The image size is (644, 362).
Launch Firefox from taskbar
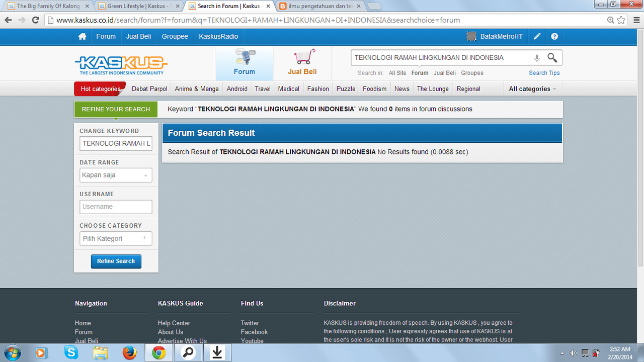tap(129, 353)
